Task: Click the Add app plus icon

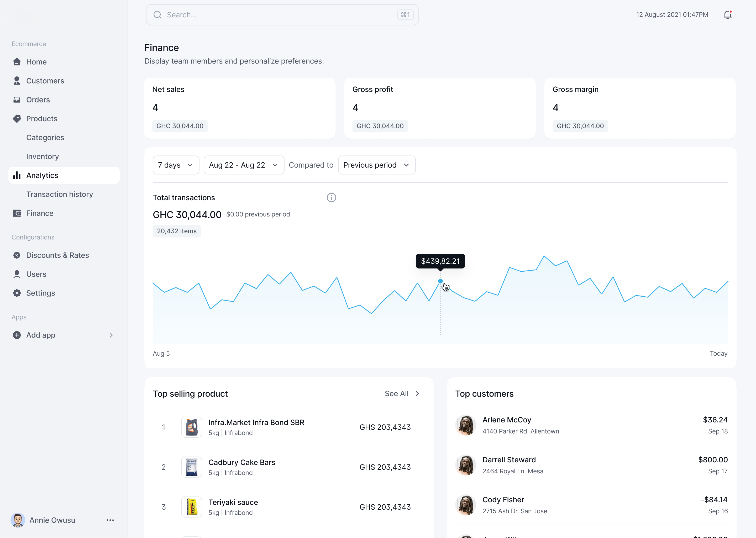Action: click(x=17, y=335)
